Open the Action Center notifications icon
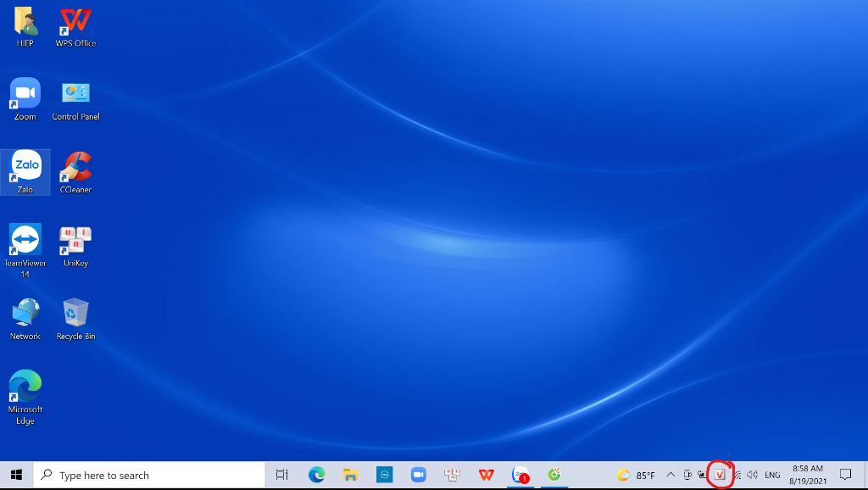 (x=845, y=475)
